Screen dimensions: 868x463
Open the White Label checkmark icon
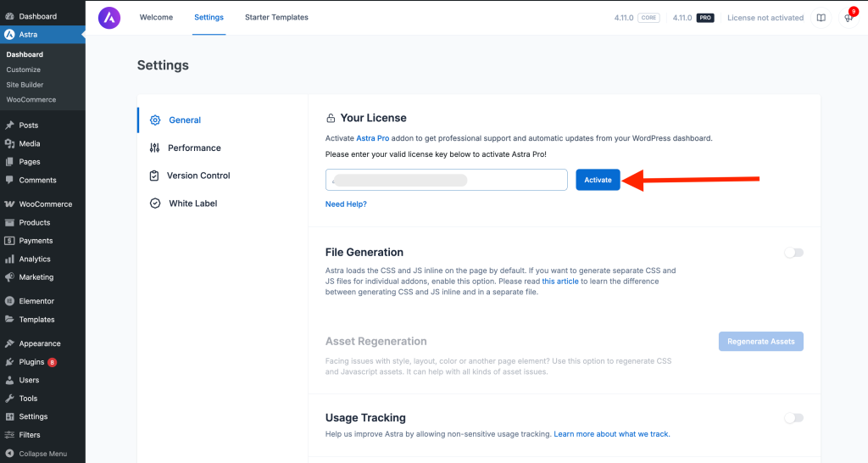(x=155, y=204)
